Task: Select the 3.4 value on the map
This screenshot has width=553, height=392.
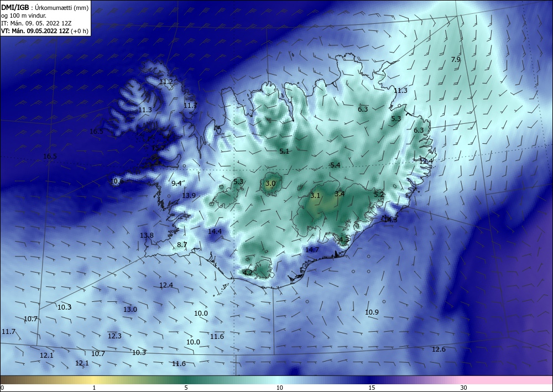Action: point(340,194)
